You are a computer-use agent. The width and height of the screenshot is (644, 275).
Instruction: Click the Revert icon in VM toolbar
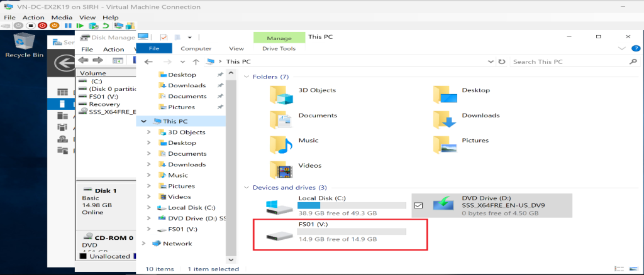pos(105,26)
